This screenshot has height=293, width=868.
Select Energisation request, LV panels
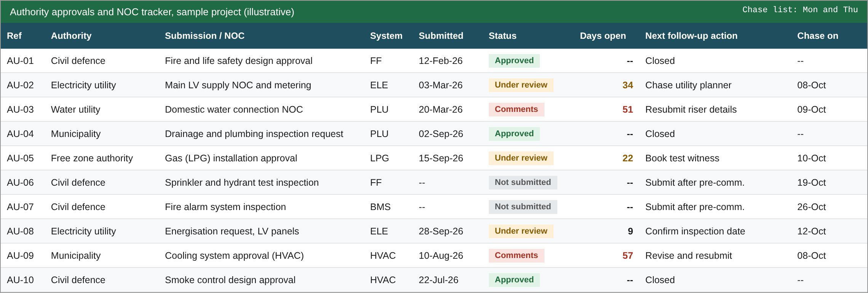coord(232,231)
